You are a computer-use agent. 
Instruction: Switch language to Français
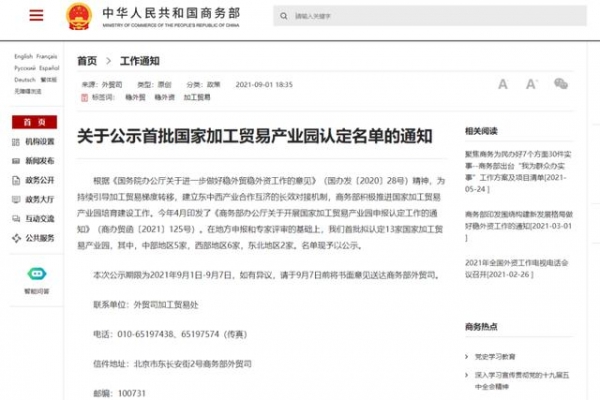[x=47, y=57]
